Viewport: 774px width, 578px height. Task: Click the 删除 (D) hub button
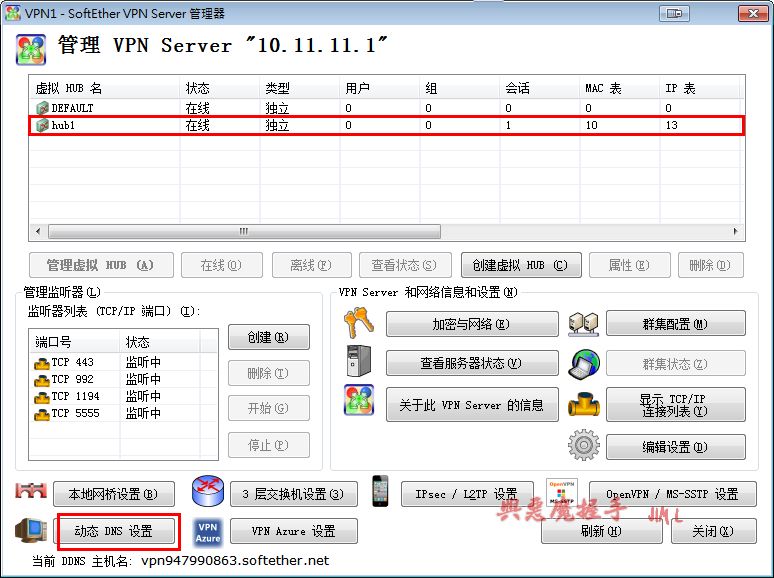[x=711, y=265]
